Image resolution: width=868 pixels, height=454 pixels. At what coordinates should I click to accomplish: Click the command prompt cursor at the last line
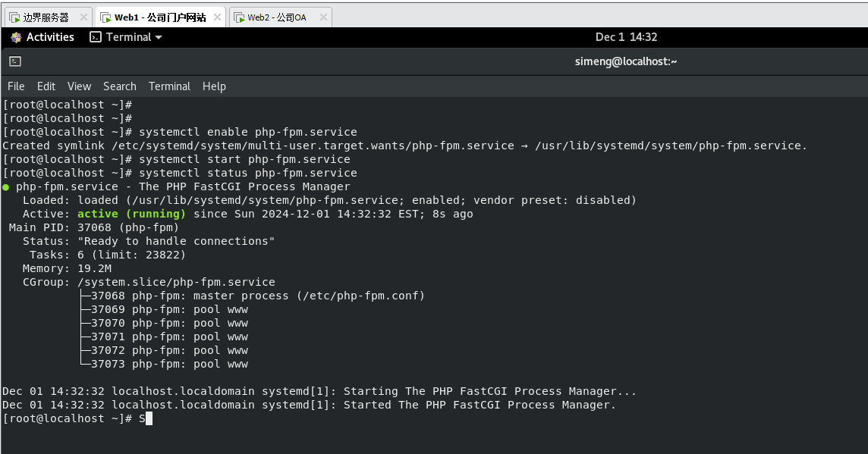pyautogui.click(x=149, y=419)
